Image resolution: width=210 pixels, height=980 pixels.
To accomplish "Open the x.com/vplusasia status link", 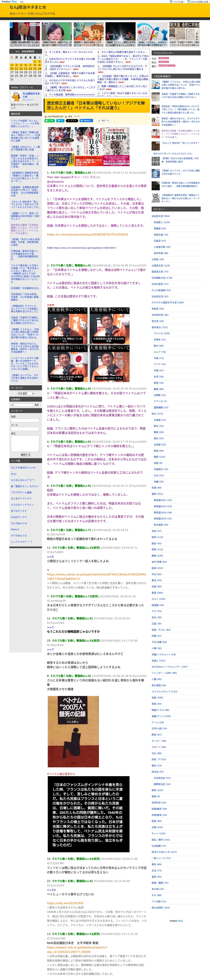I will [87, 234].
